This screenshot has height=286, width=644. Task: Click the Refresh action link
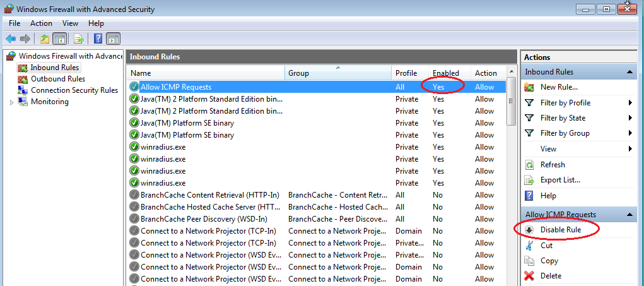[553, 165]
